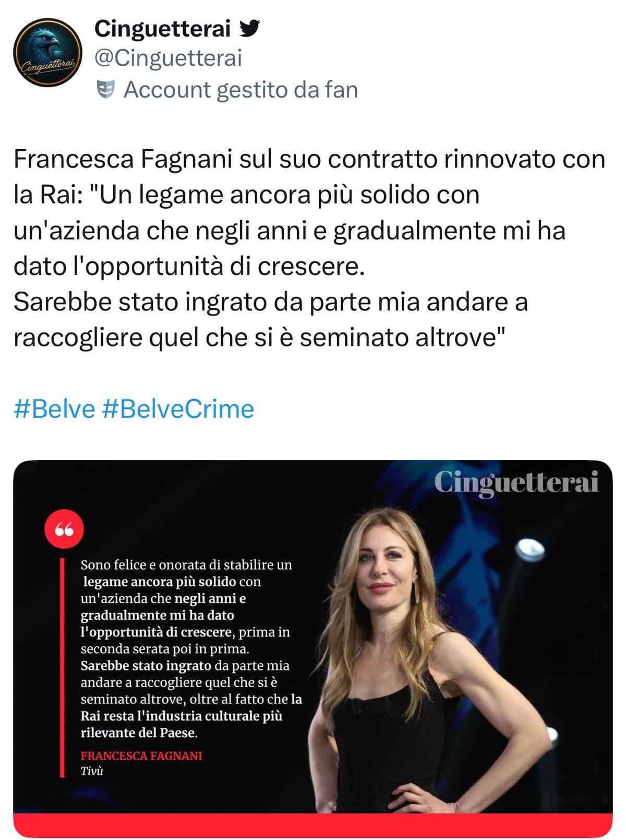The width and height of the screenshot is (626, 840).
Task: Click the Tivù source label
Action: [x=92, y=771]
